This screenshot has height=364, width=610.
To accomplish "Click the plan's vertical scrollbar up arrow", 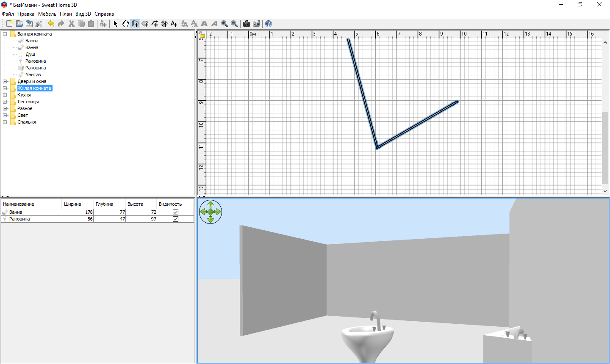I will pos(605,41).
